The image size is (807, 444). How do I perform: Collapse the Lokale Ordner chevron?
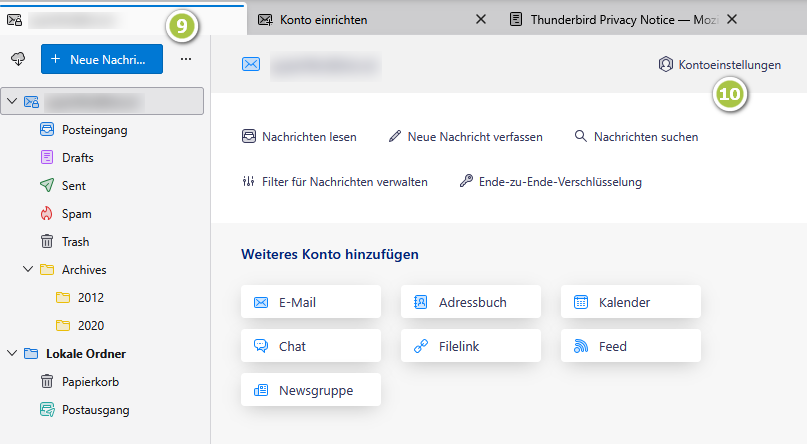pyautogui.click(x=12, y=353)
